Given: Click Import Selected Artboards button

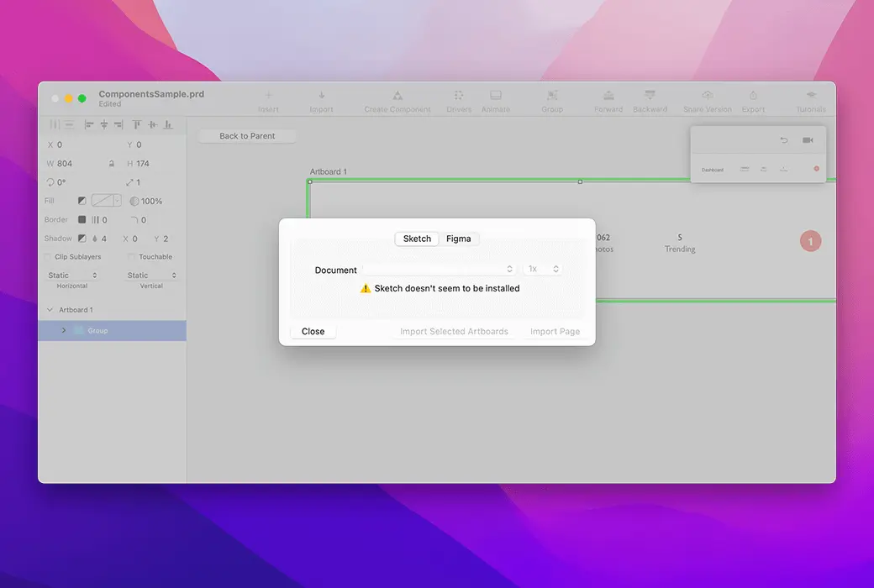Looking at the screenshot, I should tap(455, 331).
